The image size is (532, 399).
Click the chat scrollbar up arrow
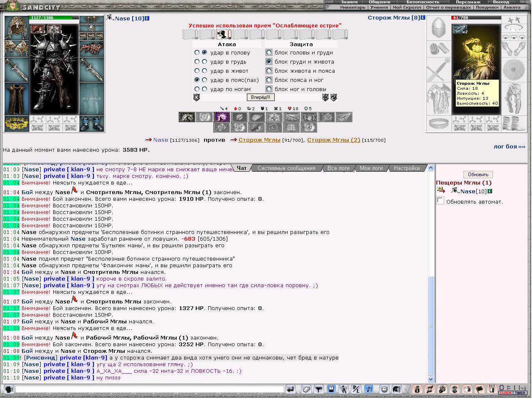point(431,168)
